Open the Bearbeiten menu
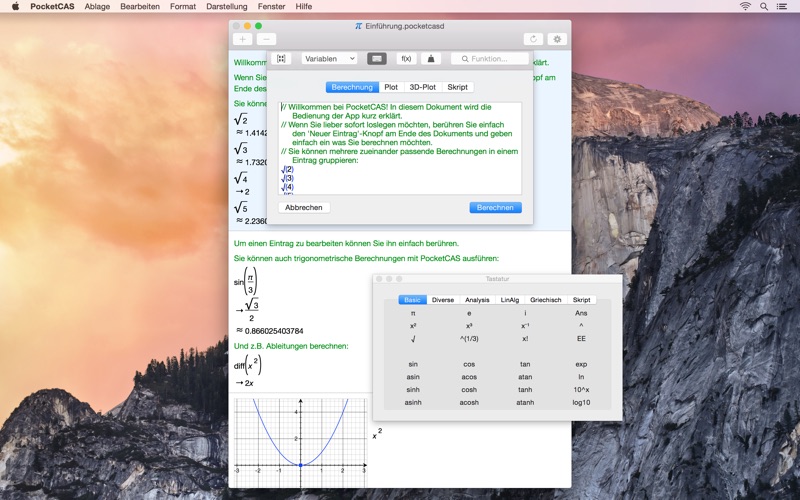 pos(140,7)
